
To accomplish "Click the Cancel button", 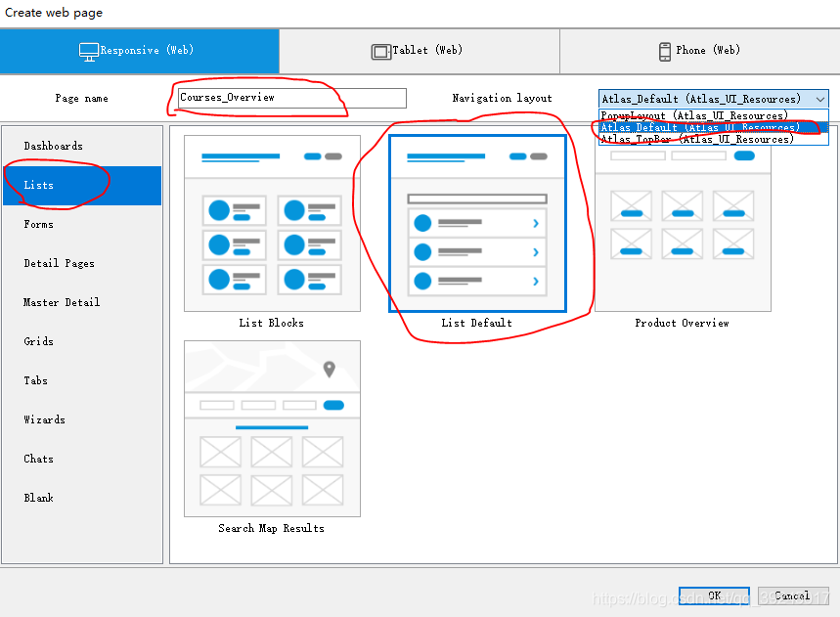I will pos(791,595).
